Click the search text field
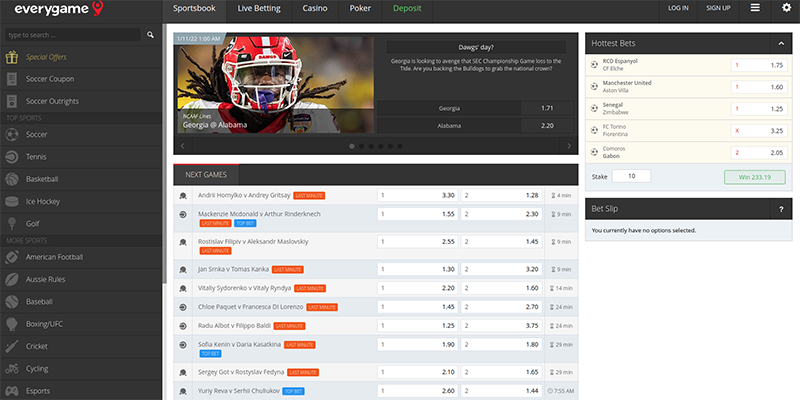Viewport: 800px width, 400px height. (72, 35)
